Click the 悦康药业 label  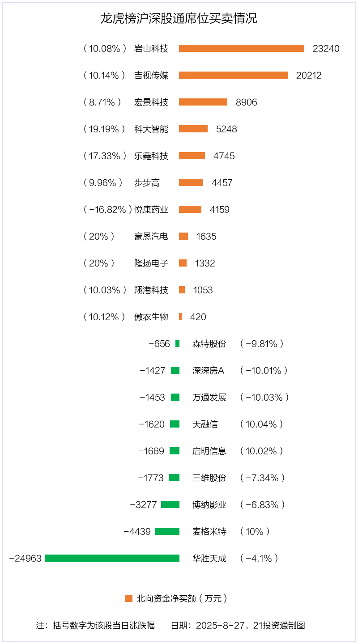click(151, 209)
